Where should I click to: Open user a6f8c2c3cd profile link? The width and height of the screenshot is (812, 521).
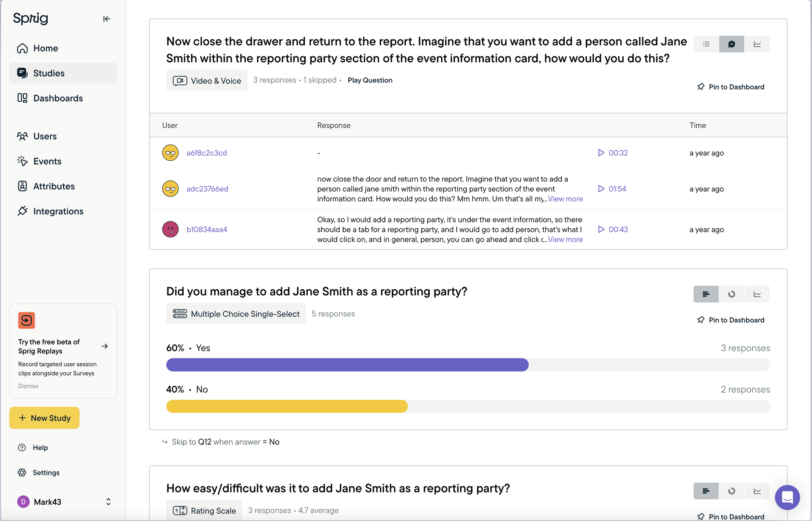(207, 153)
